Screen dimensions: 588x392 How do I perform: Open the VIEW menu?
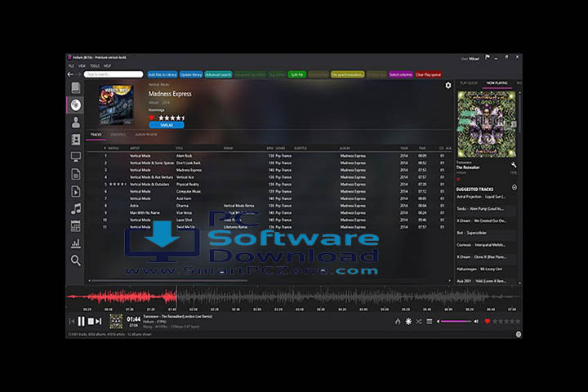[x=82, y=65]
